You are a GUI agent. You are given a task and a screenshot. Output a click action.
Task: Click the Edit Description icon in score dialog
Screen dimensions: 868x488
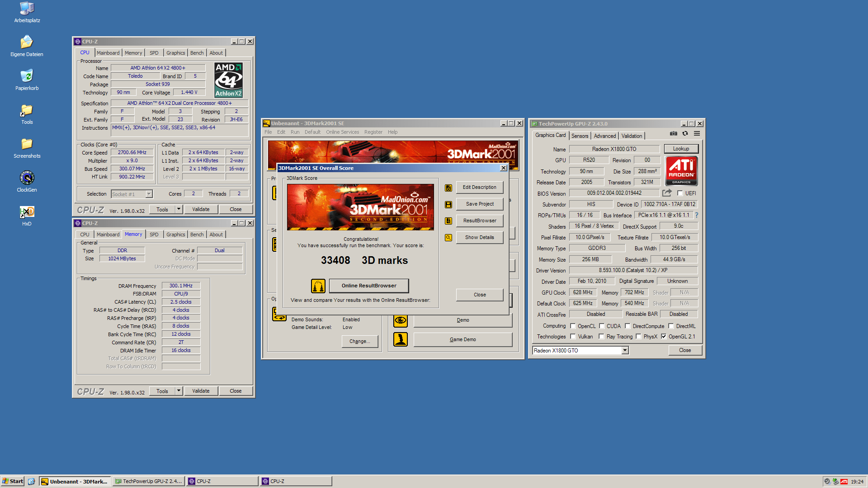448,188
